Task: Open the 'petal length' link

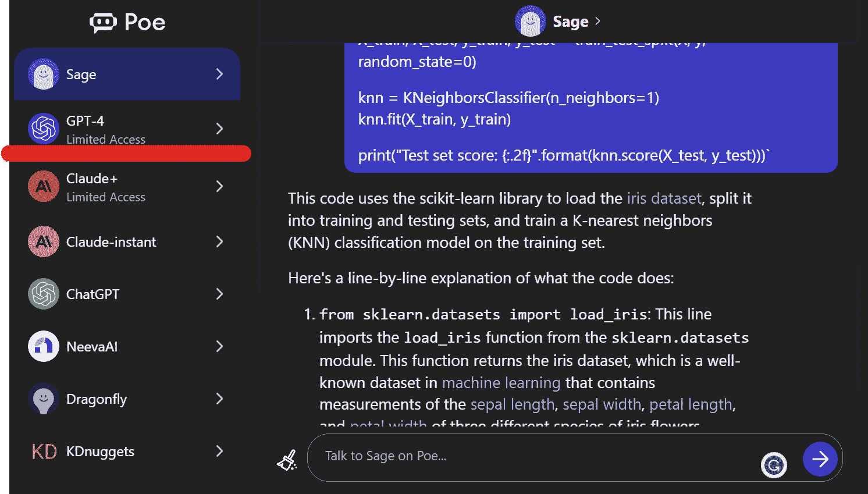Action: pyautogui.click(x=691, y=404)
